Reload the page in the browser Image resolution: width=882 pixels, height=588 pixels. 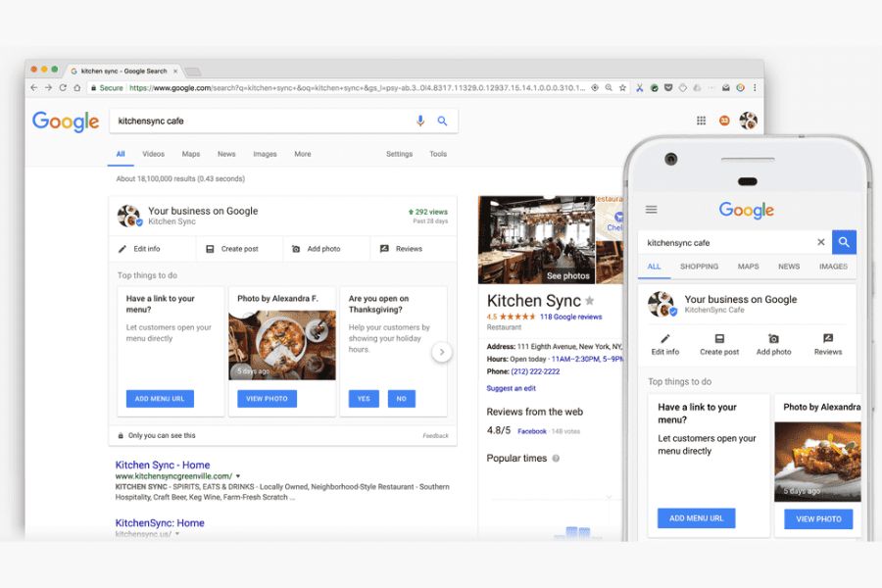tap(63, 88)
